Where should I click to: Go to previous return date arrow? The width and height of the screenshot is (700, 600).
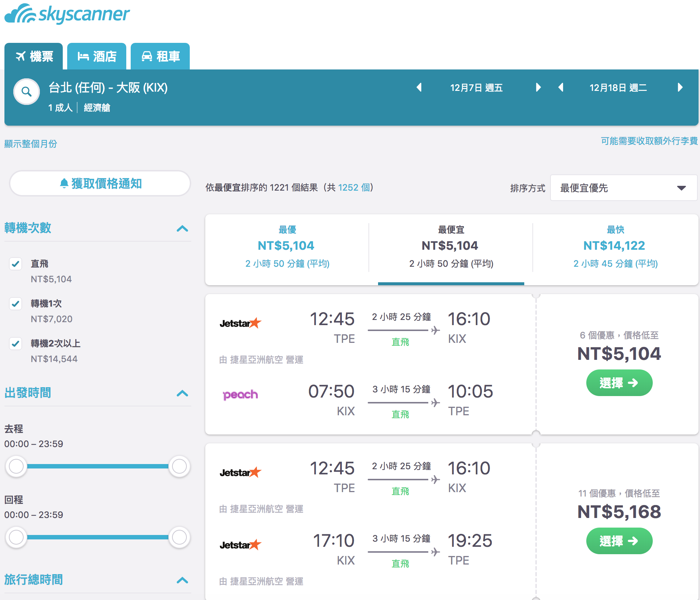[561, 88]
